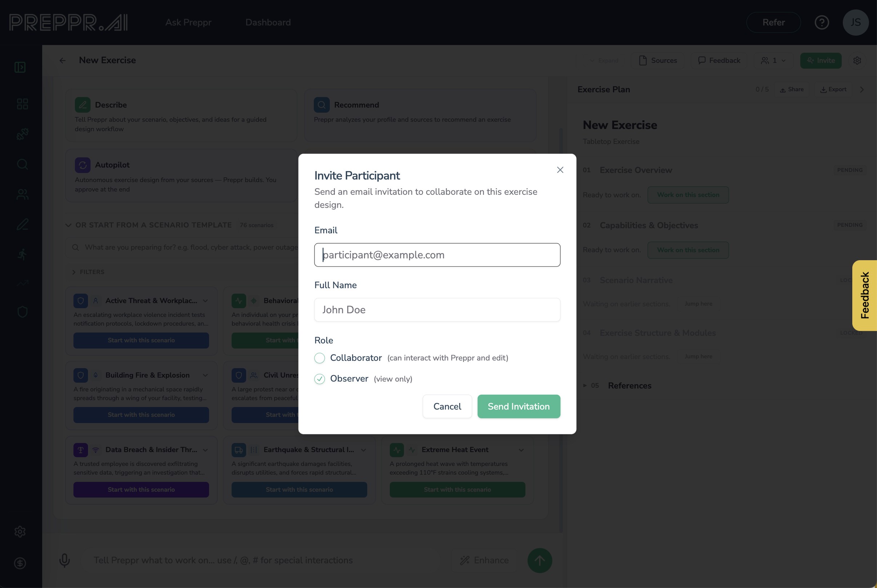The width and height of the screenshot is (877, 588).
Task: Close the Invite Participant dialog
Action: click(560, 170)
